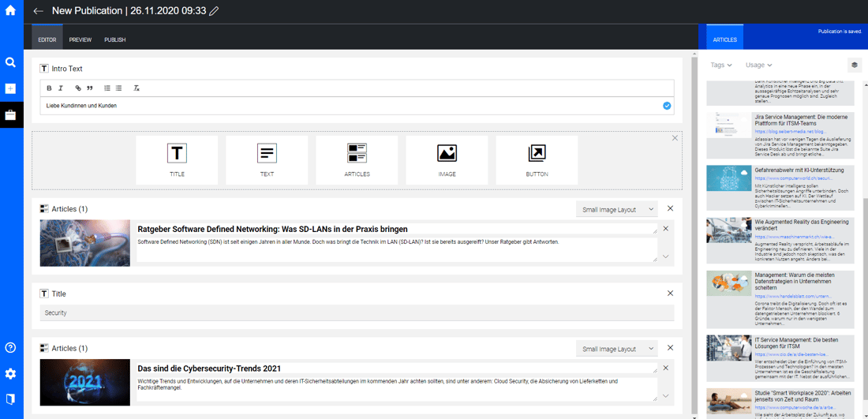
Task: Open settings gear in left sidebar
Action: click(10, 373)
